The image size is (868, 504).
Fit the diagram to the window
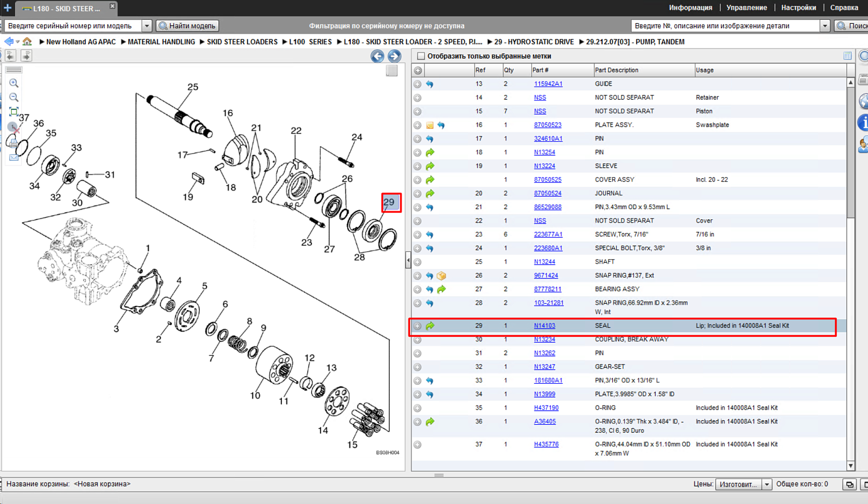[x=14, y=112]
